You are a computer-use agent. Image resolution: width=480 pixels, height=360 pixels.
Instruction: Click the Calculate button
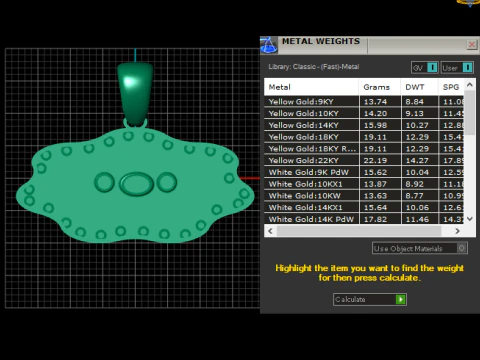coord(370,299)
